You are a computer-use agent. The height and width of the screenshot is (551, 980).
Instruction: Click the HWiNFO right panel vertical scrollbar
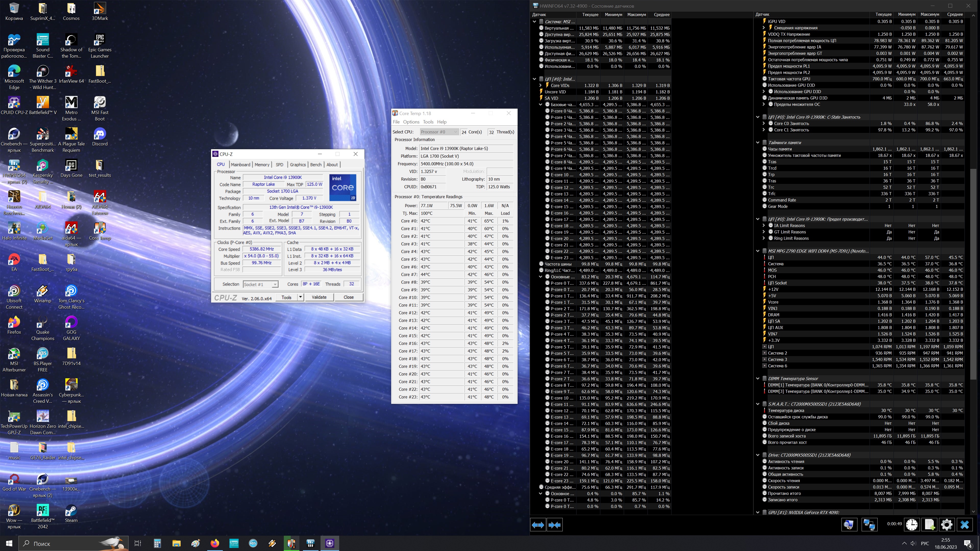pos(973,274)
